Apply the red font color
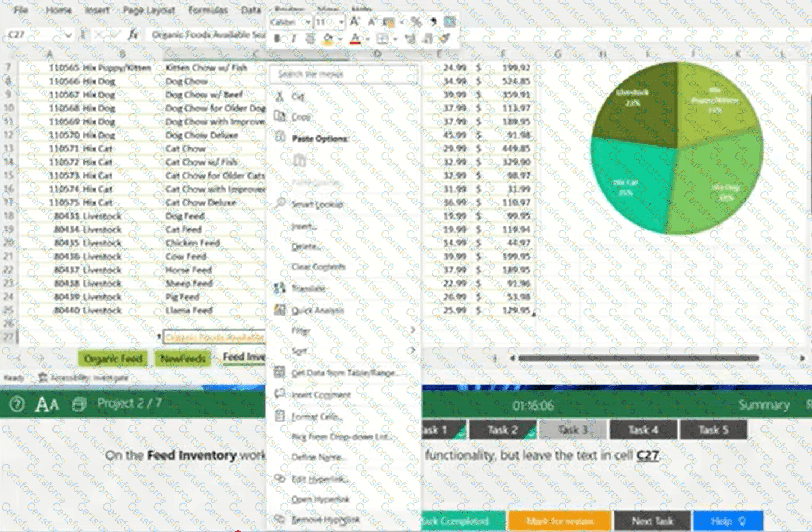 [x=355, y=39]
